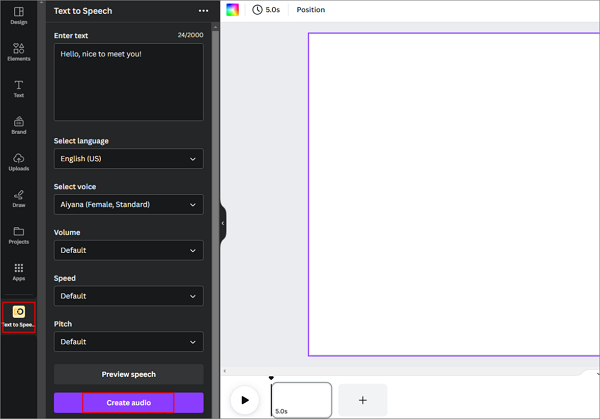Open the Pitch dropdown
Viewport: 600px width, 419px height.
129,342
